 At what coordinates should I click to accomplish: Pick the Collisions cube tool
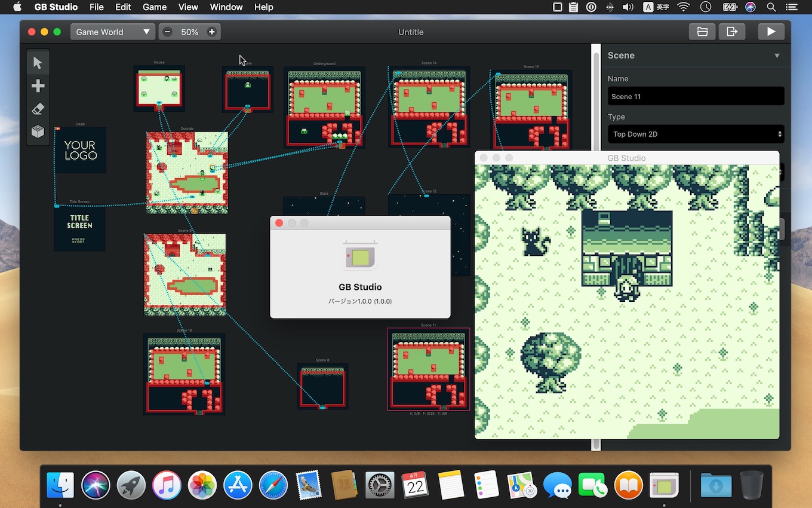(38, 131)
